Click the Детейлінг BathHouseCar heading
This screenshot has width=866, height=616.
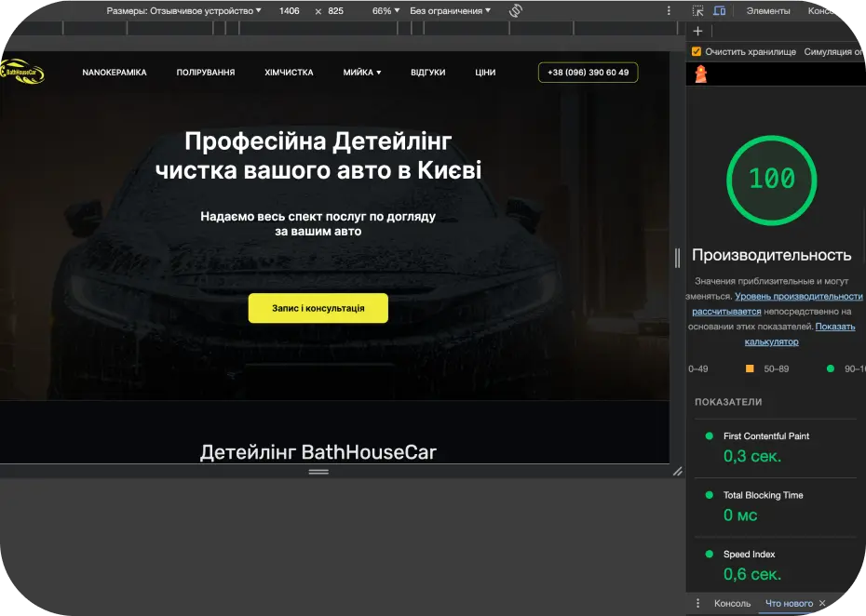318,452
